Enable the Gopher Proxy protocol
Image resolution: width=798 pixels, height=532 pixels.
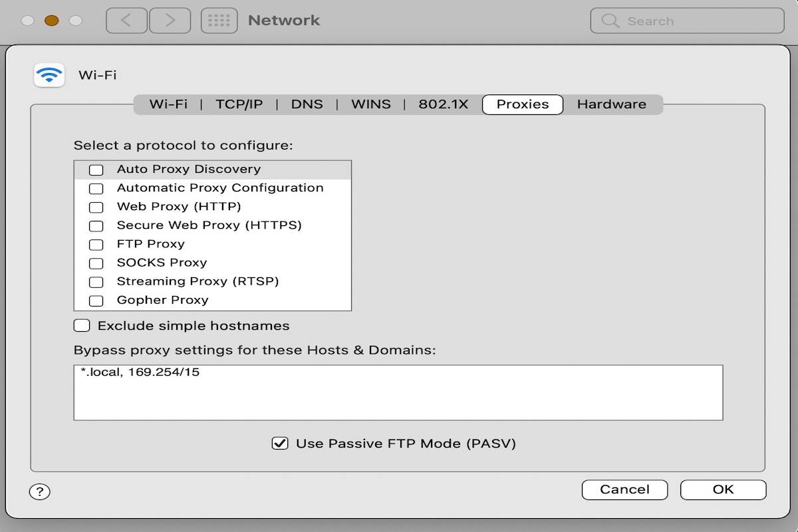[x=96, y=300]
